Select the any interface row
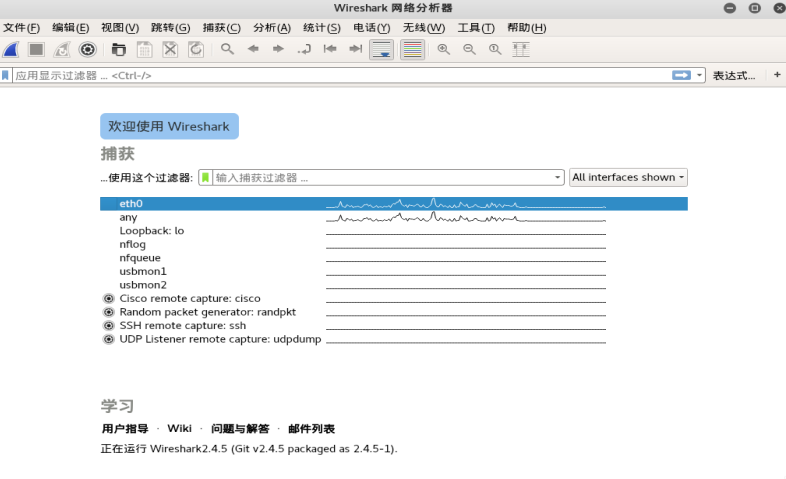 click(394, 217)
